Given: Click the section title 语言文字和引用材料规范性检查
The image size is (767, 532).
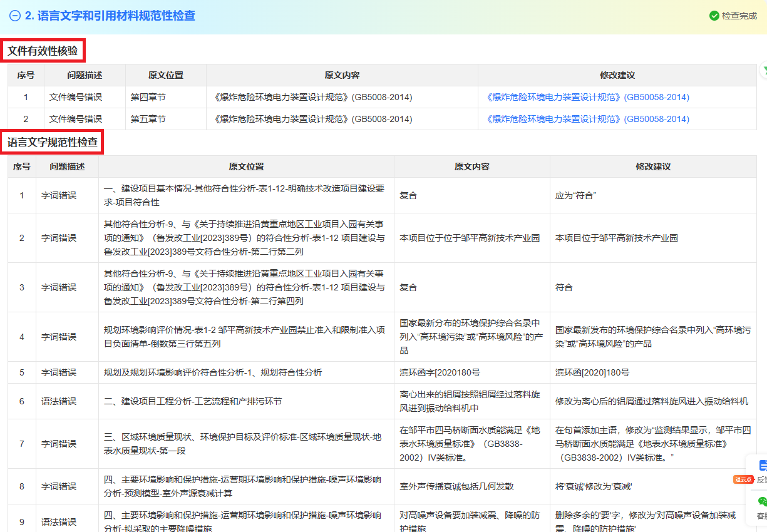Looking at the screenshot, I should pyautogui.click(x=110, y=16).
